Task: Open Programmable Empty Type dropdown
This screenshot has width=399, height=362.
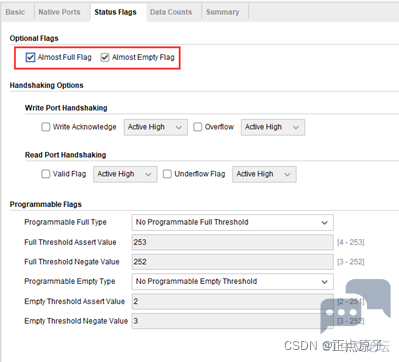Action: click(x=233, y=282)
